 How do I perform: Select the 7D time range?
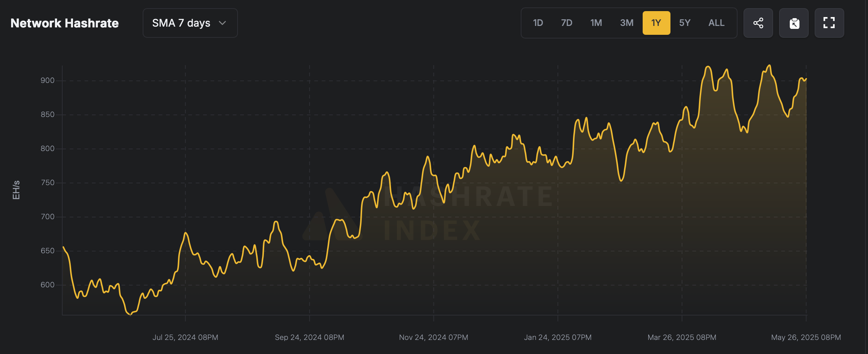coord(566,23)
